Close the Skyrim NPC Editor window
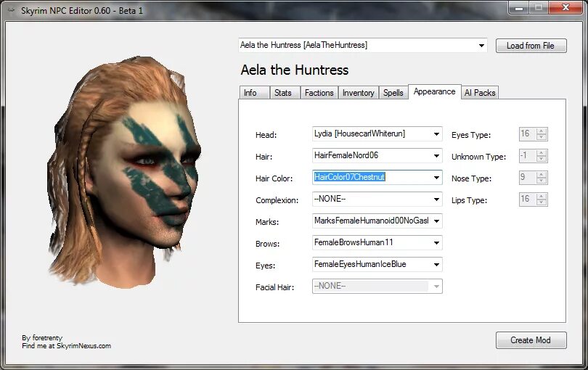Image resolution: width=588 pixels, height=370 pixels. 565,7
